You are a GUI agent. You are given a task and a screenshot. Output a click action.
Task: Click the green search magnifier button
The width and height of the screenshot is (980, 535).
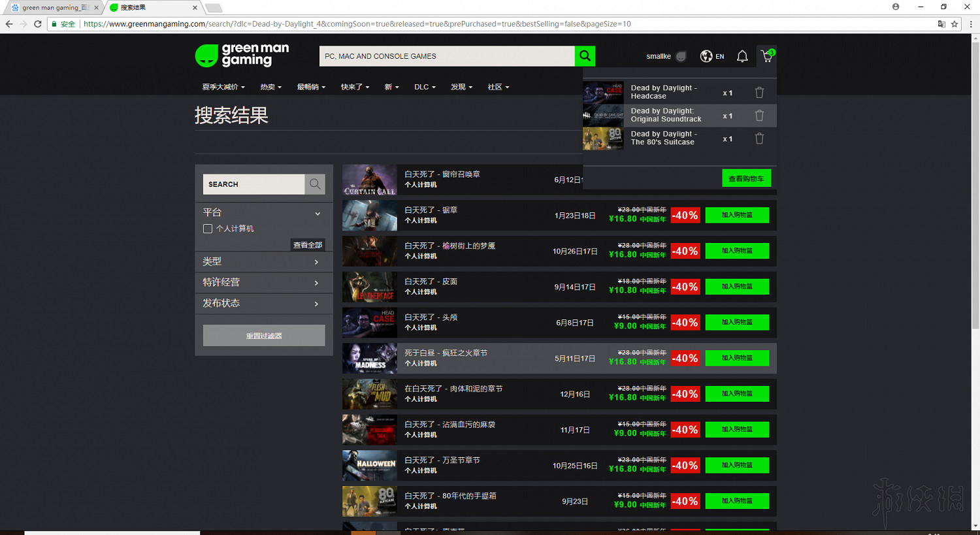point(585,56)
